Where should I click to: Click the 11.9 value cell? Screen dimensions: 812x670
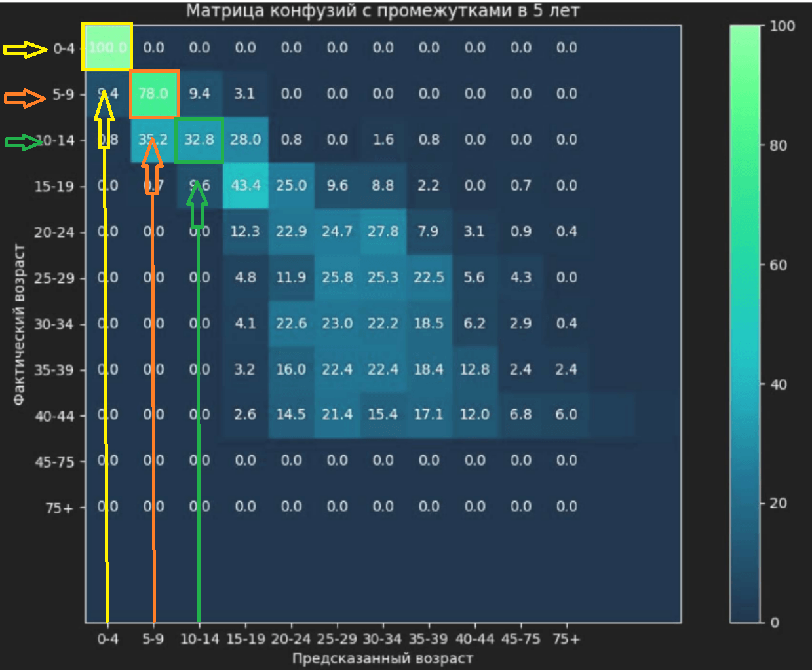pyautogui.click(x=291, y=277)
